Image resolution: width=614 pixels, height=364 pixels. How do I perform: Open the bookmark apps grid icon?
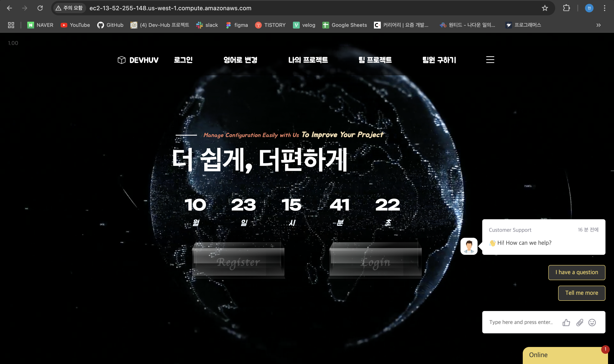(11, 25)
